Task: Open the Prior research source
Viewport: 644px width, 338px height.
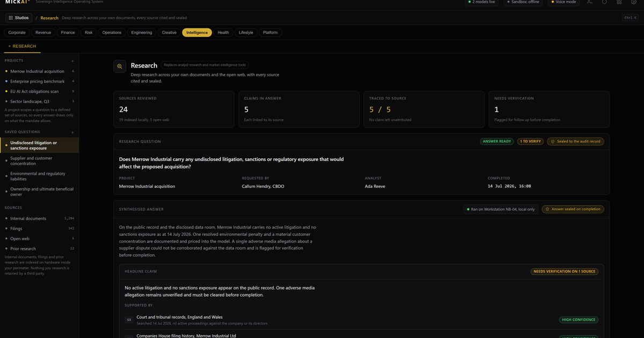Action: coord(39,249)
